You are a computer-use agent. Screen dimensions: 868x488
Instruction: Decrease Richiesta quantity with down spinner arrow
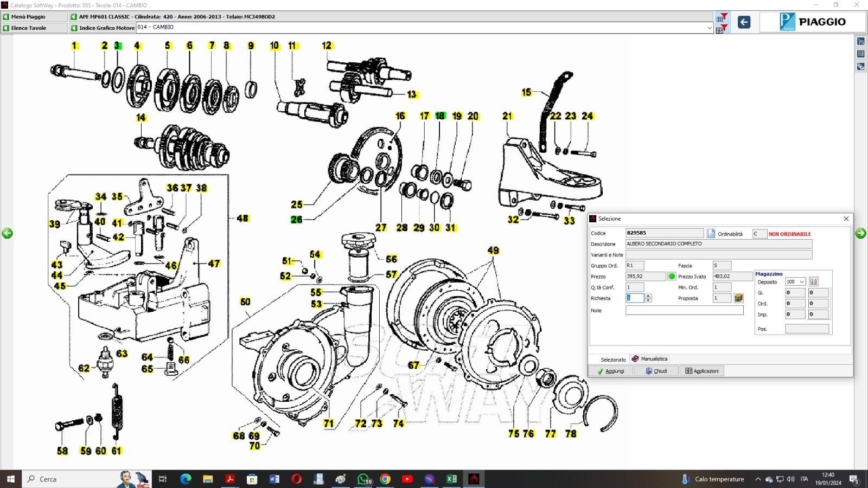click(648, 300)
